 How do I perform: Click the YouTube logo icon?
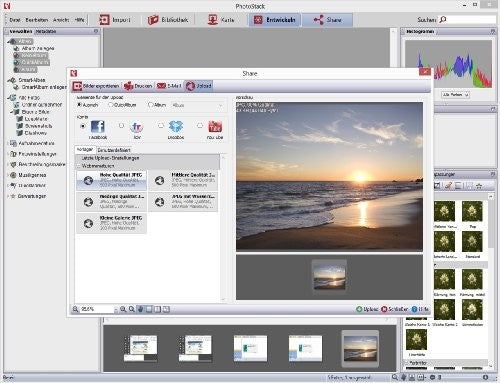coord(215,127)
